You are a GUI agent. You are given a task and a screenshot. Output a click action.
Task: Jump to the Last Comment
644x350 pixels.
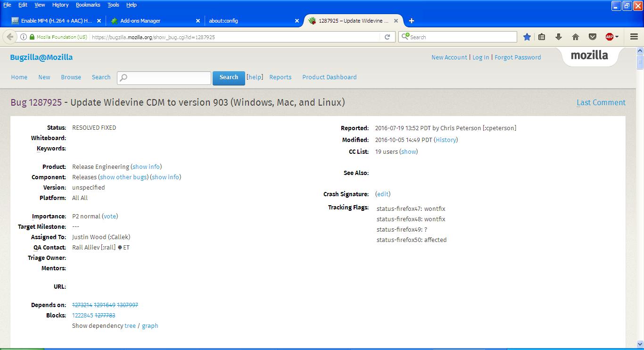[601, 102]
